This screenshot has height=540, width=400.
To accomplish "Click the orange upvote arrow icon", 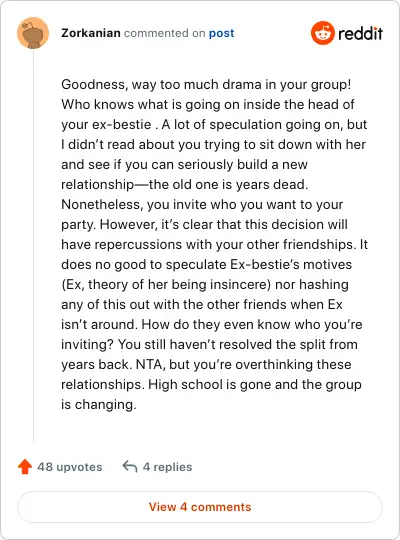I will [x=25, y=467].
